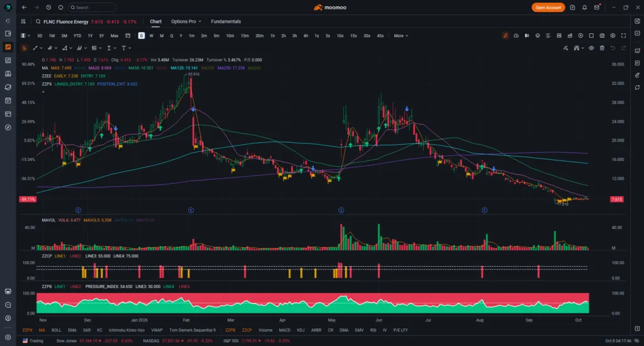The image size is (644, 346).
Task: Delete all drawings with trash icon
Action: click(602, 48)
